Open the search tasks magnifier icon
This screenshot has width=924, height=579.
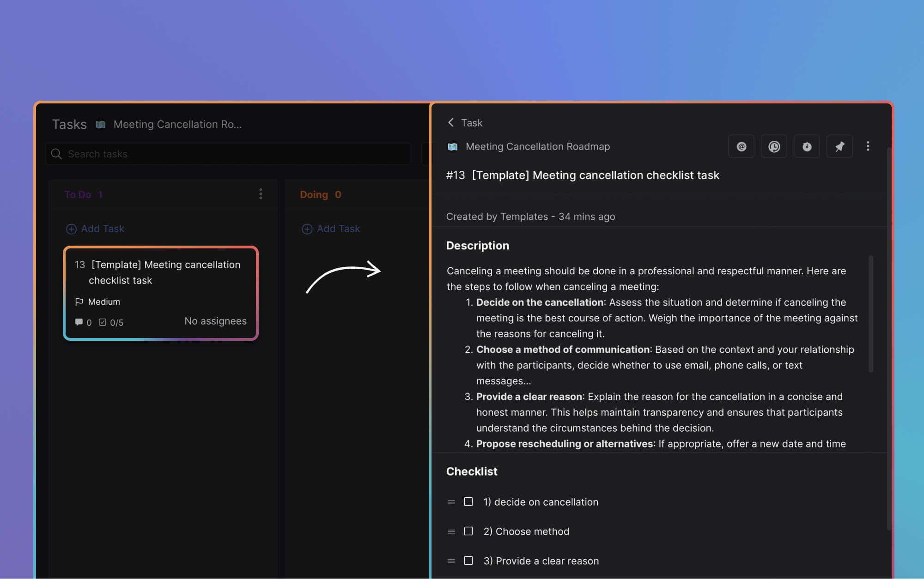click(56, 154)
